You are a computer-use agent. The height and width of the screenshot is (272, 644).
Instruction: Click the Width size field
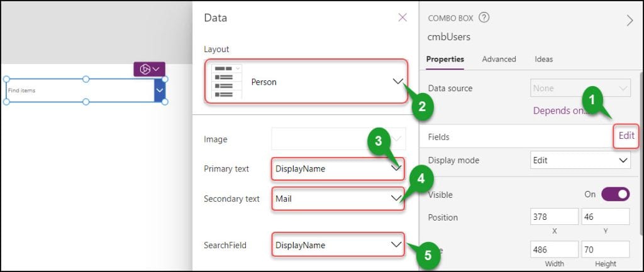click(x=554, y=249)
